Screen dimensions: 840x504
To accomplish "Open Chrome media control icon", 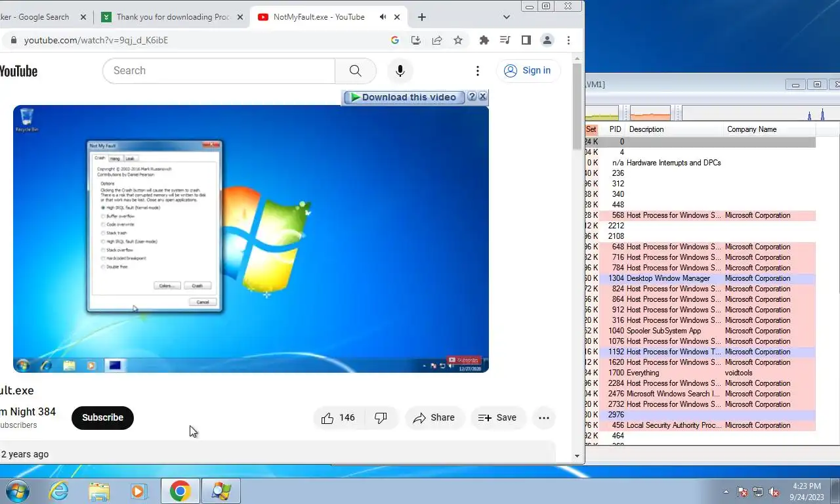I will (x=505, y=40).
